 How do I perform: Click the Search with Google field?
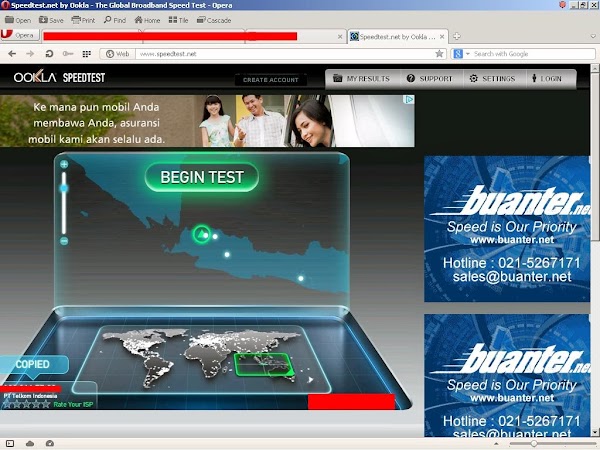[x=533, y=54]
